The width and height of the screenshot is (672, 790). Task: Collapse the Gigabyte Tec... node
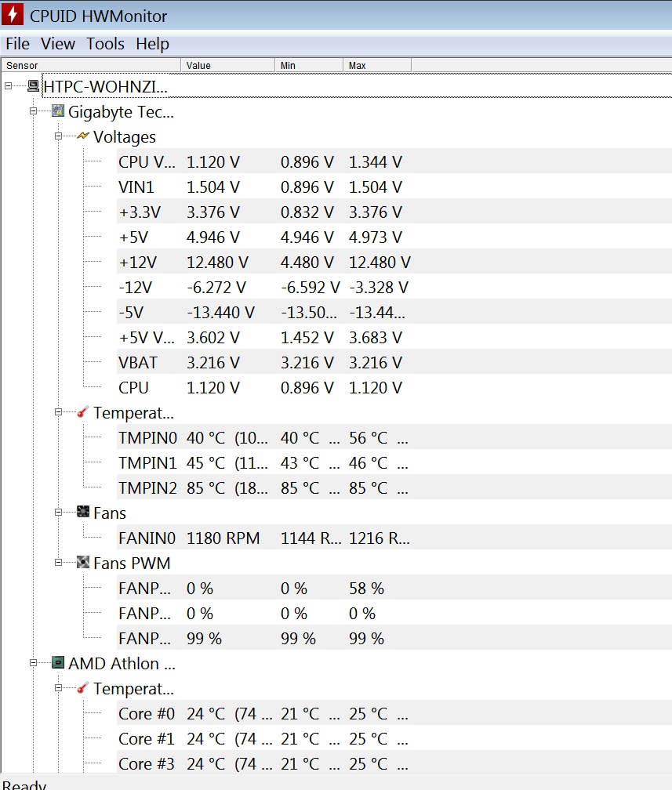pos(33,111)
